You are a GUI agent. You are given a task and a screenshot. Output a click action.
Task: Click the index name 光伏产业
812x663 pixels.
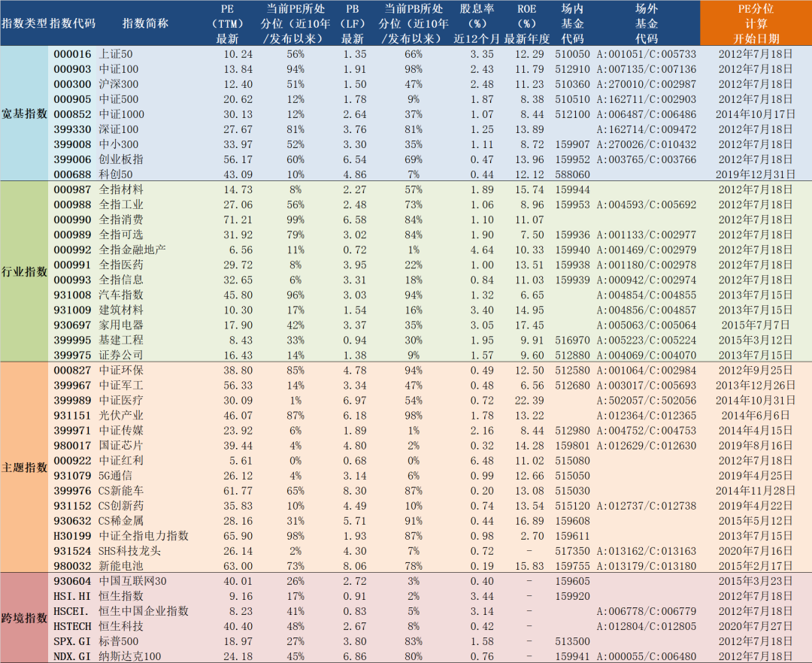click(120, 415)
